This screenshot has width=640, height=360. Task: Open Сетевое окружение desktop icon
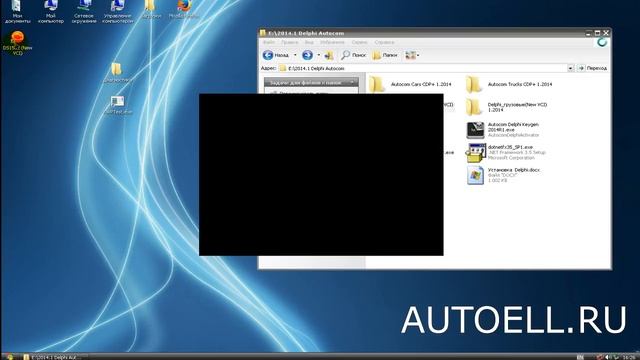point(84,11)
